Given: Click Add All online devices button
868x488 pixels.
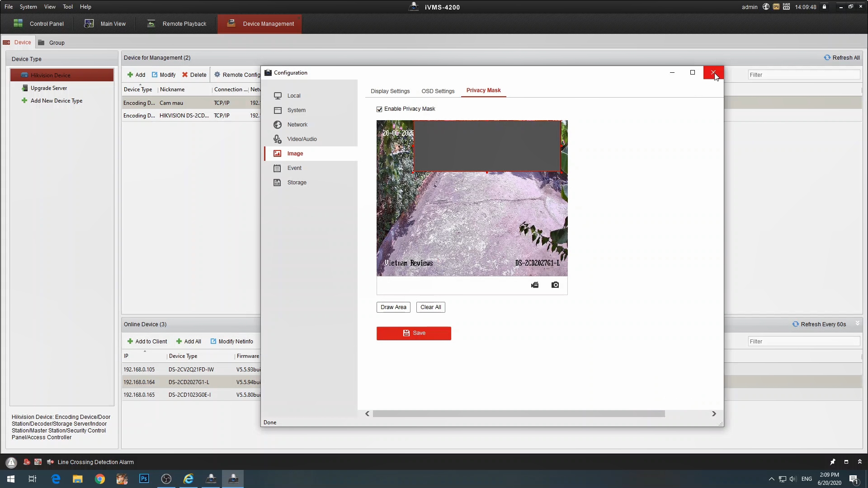Looking at the screenshot, I should pos(189,342).
